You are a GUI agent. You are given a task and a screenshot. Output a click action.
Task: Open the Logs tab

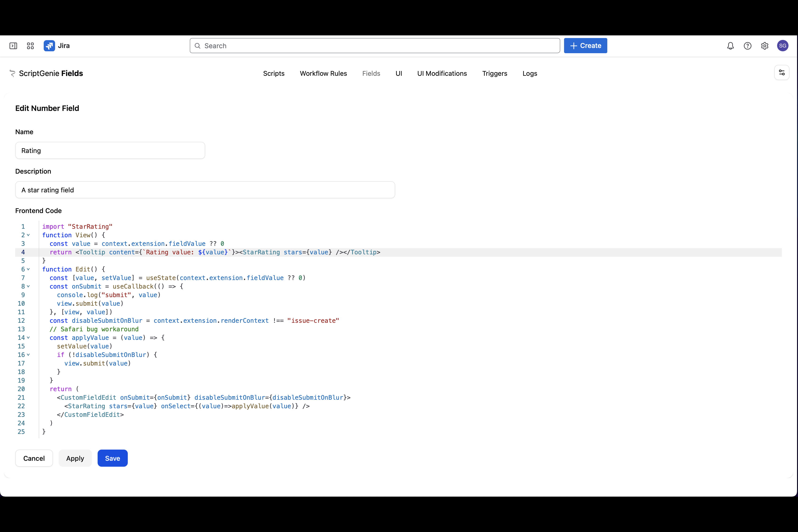(x=530, y=74)
